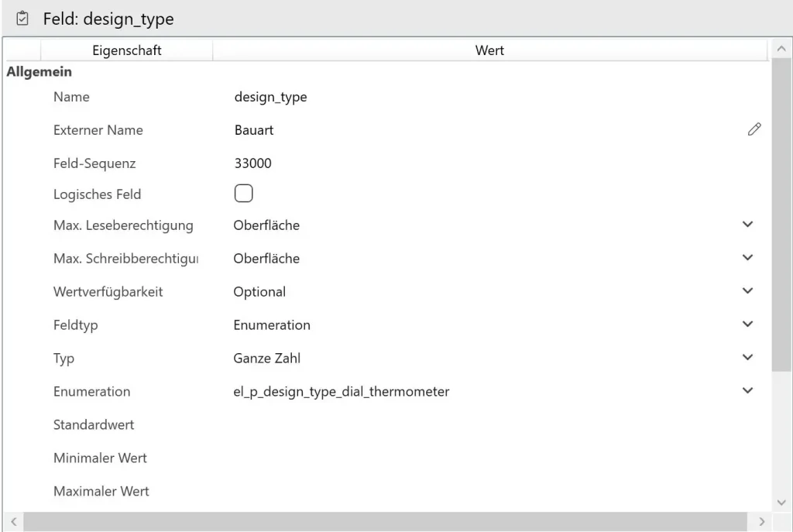This screenshot has width=793, height=532.
Task: Click the horizontal scrollbar right arrow
Action: click(760, 521)
